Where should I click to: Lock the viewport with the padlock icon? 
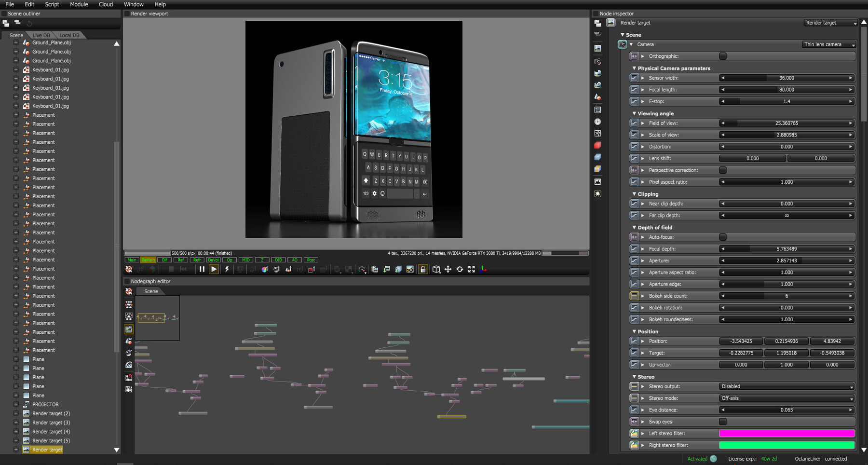click(423, 269)
